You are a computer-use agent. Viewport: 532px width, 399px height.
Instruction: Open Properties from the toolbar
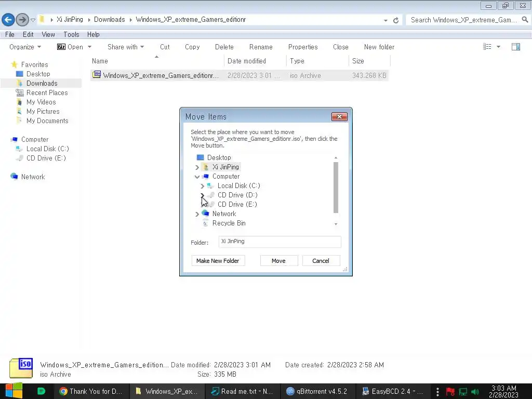point(303,47)
